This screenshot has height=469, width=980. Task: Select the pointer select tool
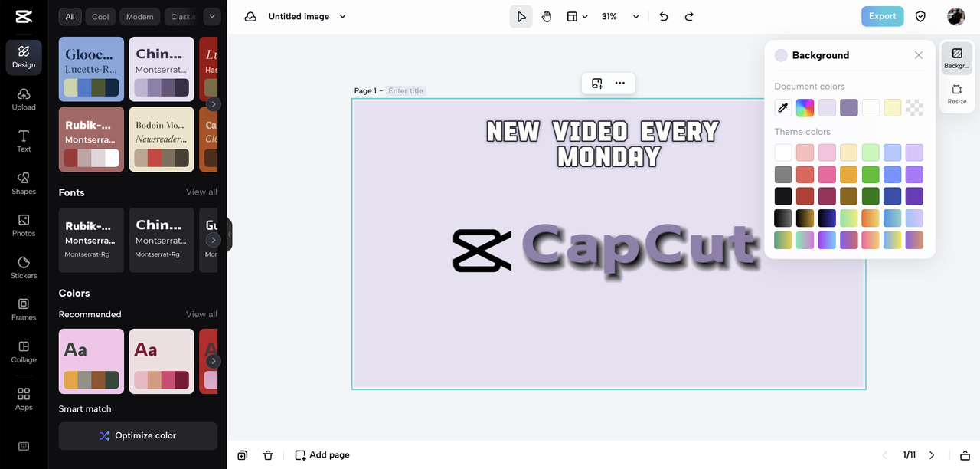click(x=521, y=17)
